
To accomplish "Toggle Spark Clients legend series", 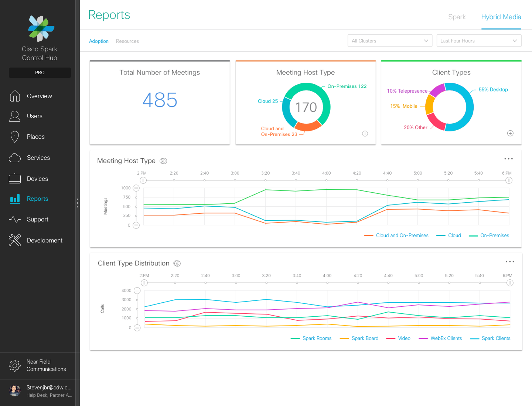I will coord(490,338).
